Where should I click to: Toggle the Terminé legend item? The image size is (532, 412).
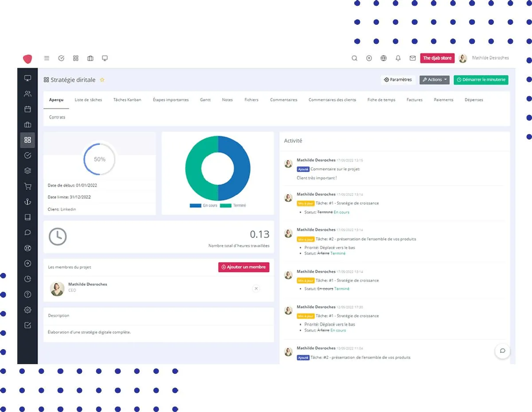tap(233, 206)
